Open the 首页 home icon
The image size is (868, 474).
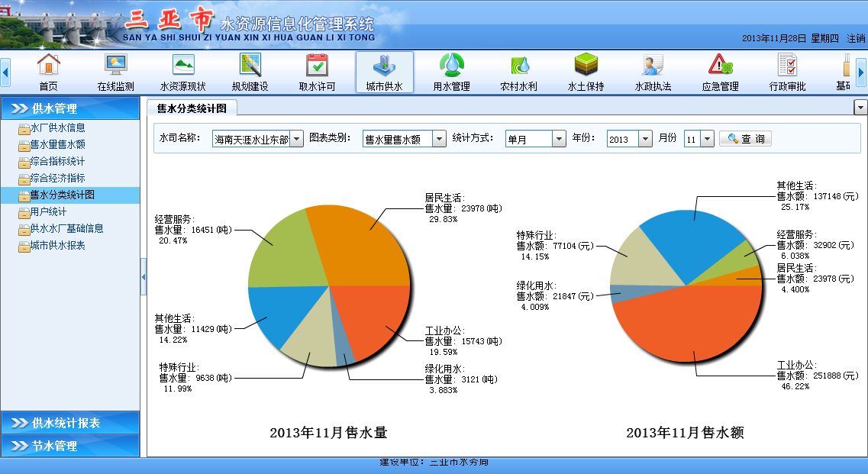pyautogui.click(x=48, y=66)
